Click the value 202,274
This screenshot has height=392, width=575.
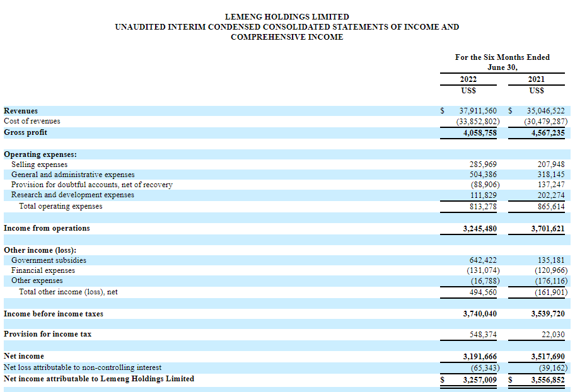point(551,195)
